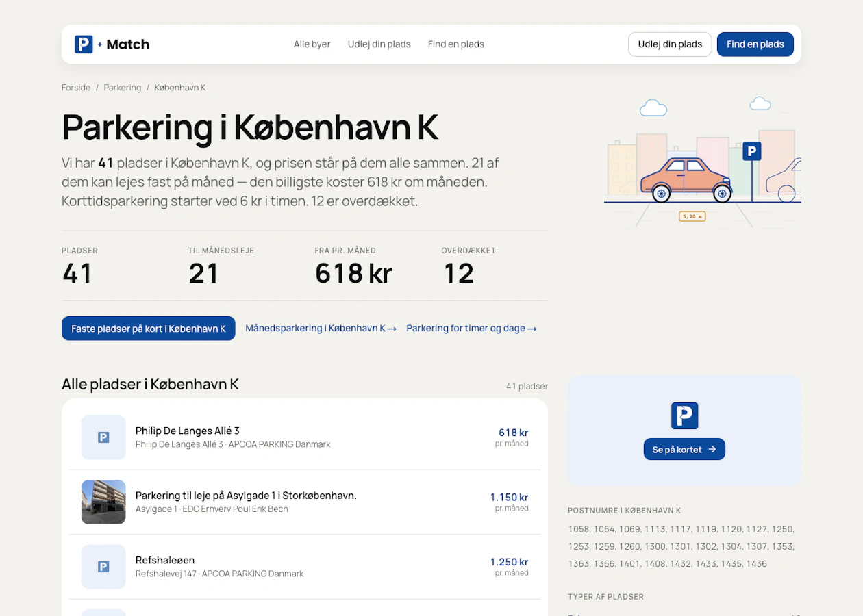Open the Philip De Langes Allé 3 listing title
Screen dimensions: 863x616
188,431
